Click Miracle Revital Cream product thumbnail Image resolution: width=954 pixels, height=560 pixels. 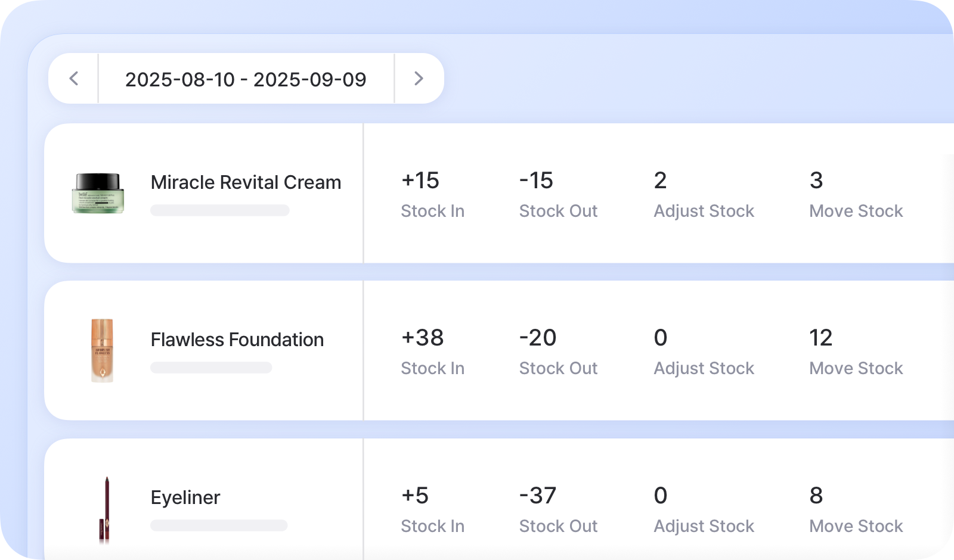[98, 193]
